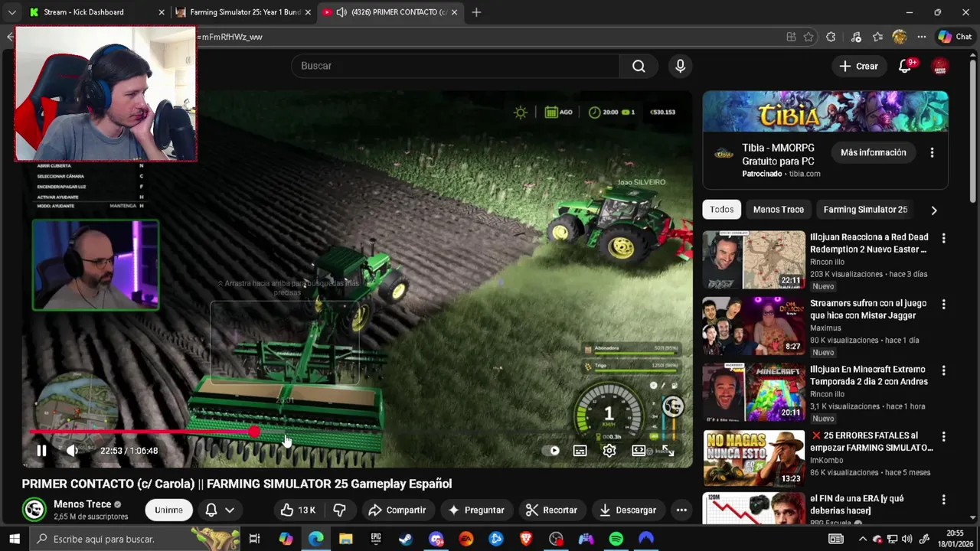Image resolution: width=980 pixels, height=551 pixels.
Task: Click the magnifier search button
Action: tap(639, 66)
